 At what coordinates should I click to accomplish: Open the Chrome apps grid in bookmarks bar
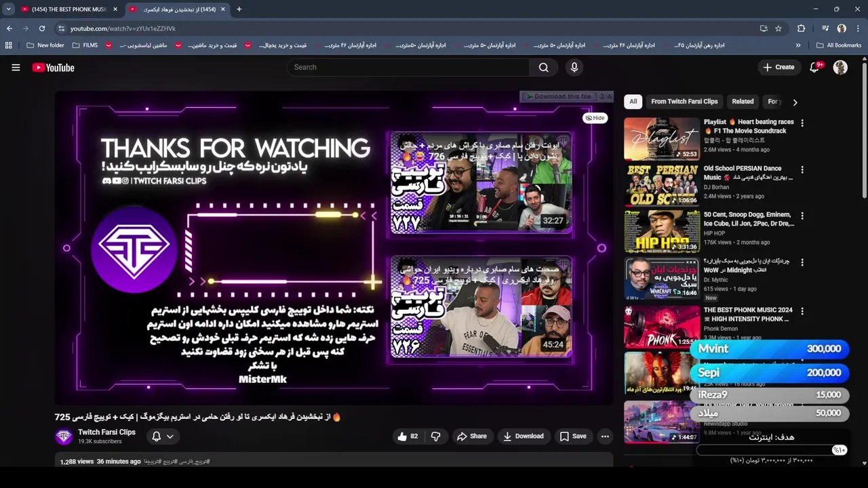8,45
